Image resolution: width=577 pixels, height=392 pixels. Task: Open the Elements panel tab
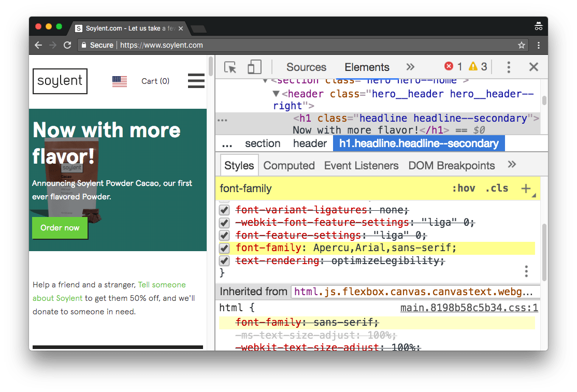pyautogui.click(x=367, y=67)
